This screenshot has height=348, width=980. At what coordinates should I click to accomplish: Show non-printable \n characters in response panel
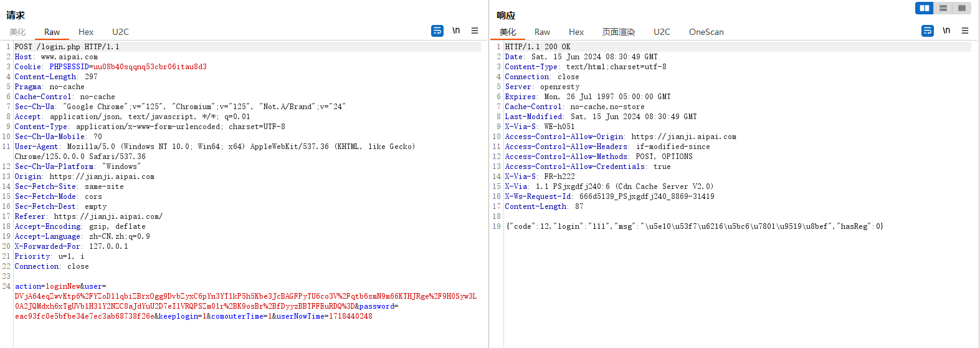click(x=946, y=31)
